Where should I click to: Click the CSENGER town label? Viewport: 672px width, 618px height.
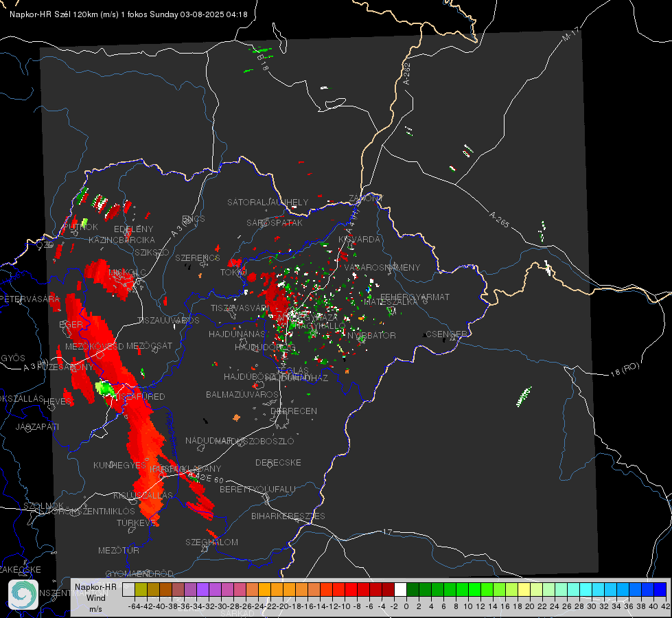[446, 334]
